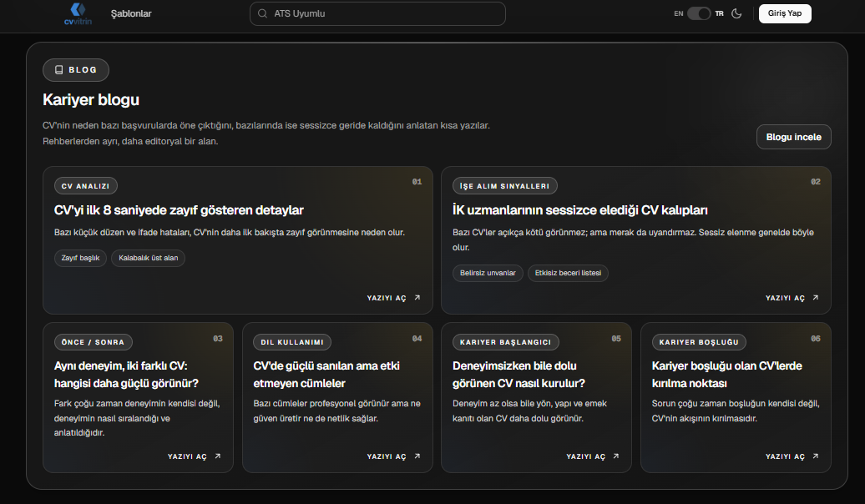Click the İŞE ALIM SINYALLERI tag
This screenshot has height=504, width=865.
tap(505, 186)
